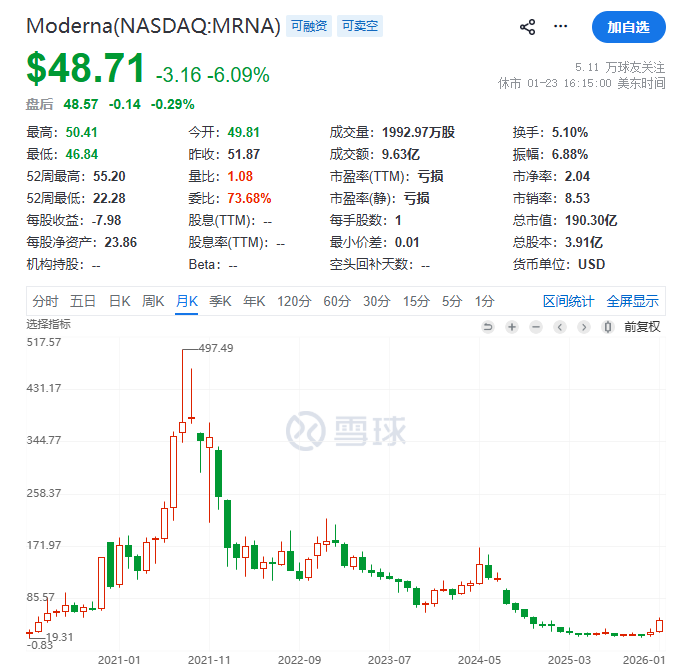This screenshot has width=678, height=668.
Task: Switch to the 季K chart tab
Action: [220, 301]
